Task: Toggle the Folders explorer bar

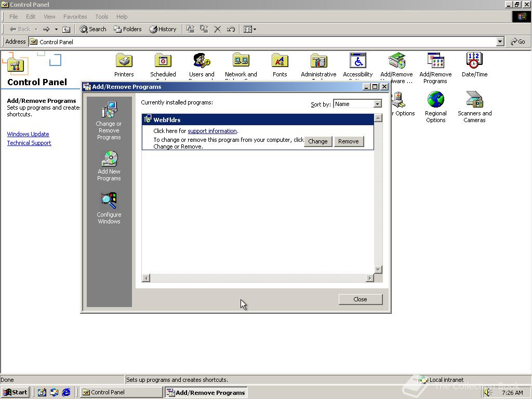Action: 128,29
